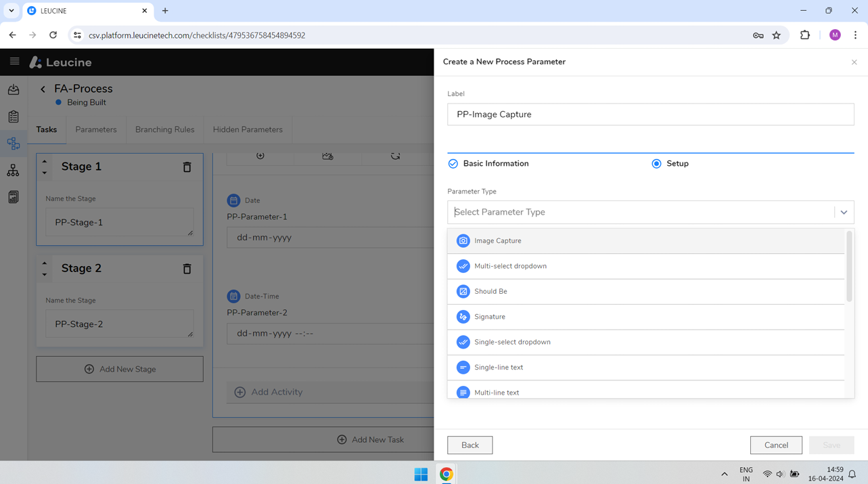This screenshot has height=484, width=868.
Task: Switch to the Branching Rules tab
Action: point(164,129)
